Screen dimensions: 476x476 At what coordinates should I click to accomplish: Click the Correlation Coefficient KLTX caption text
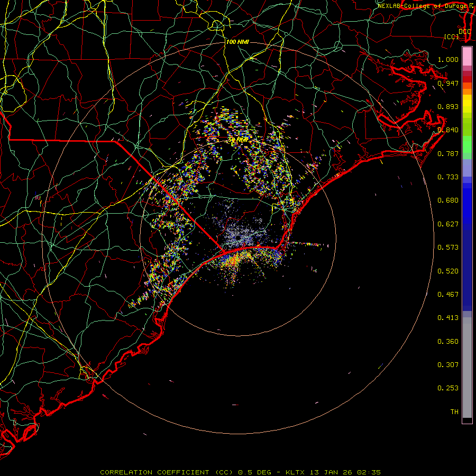point(240,472)
